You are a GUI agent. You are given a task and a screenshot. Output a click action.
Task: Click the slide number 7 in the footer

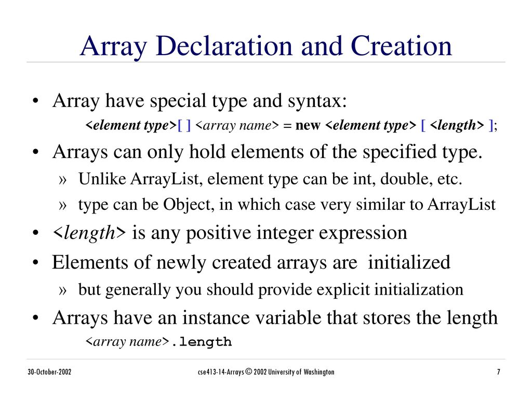[498, 372]
